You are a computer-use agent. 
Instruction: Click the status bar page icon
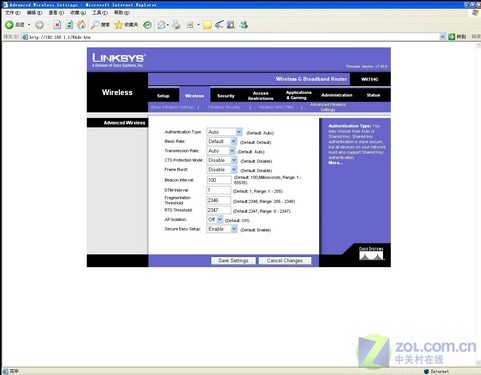click(x=6, y=371)
